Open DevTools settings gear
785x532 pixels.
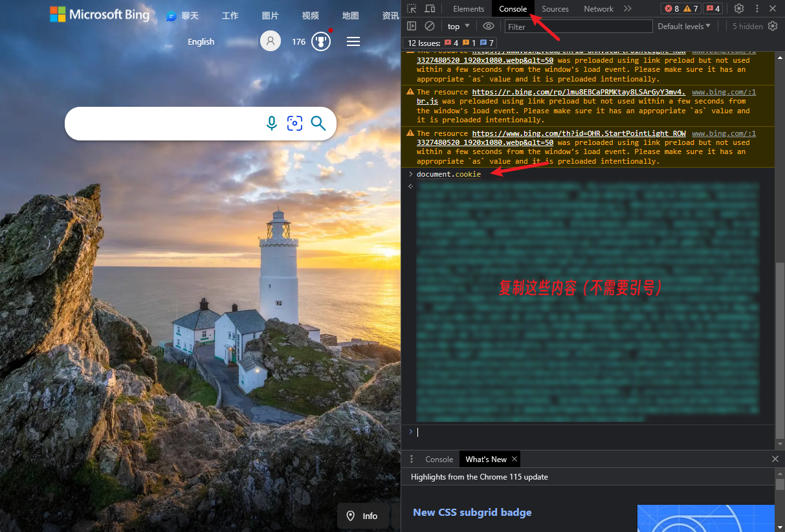738,8
